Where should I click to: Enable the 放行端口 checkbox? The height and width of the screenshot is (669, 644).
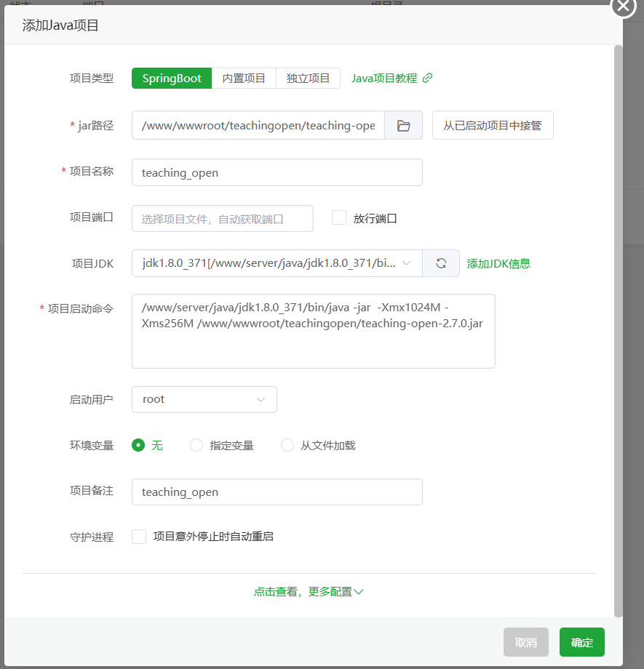tap(339, 217)
